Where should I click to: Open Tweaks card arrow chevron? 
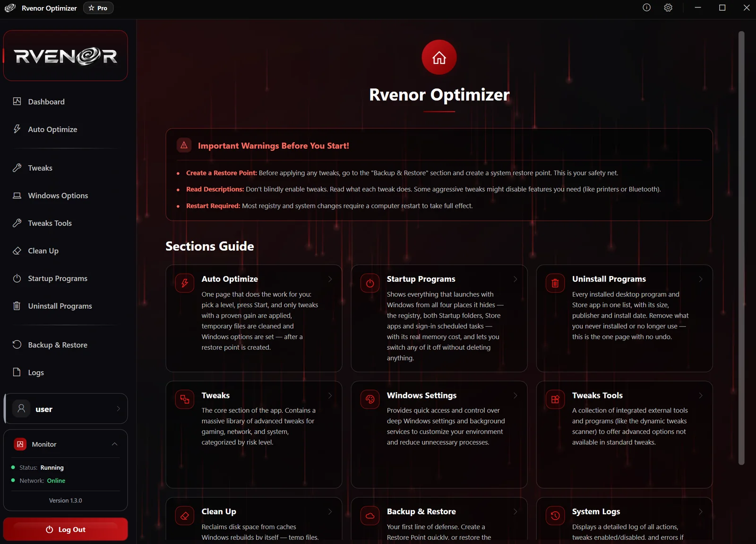coord(330,395)
